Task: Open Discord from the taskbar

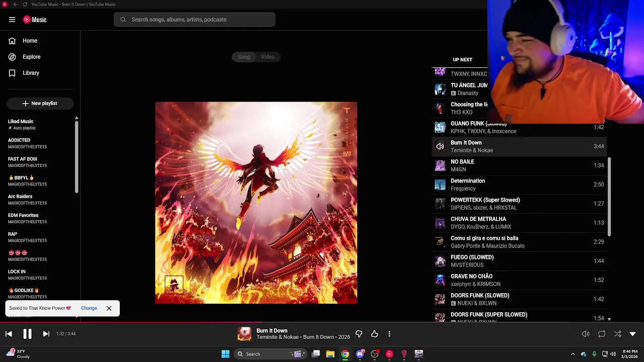Action: tap(360, 354)
